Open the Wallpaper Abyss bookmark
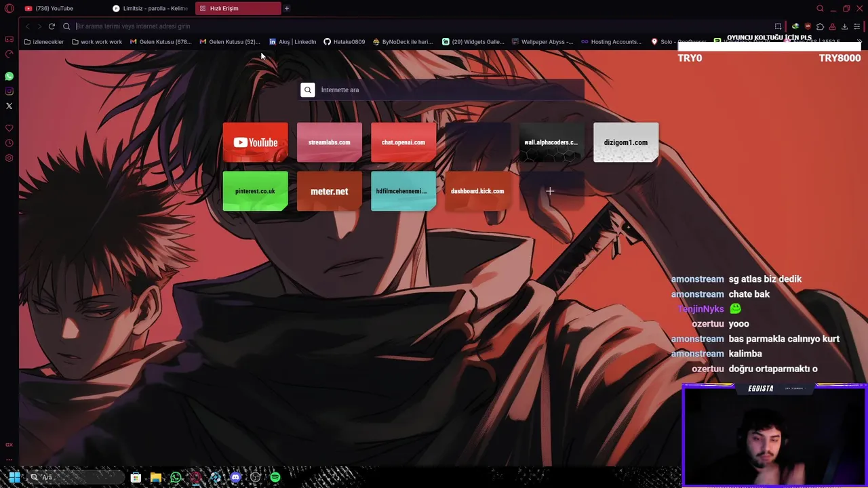The width and height of the screenshot is (868, 488). click(542, 42)
